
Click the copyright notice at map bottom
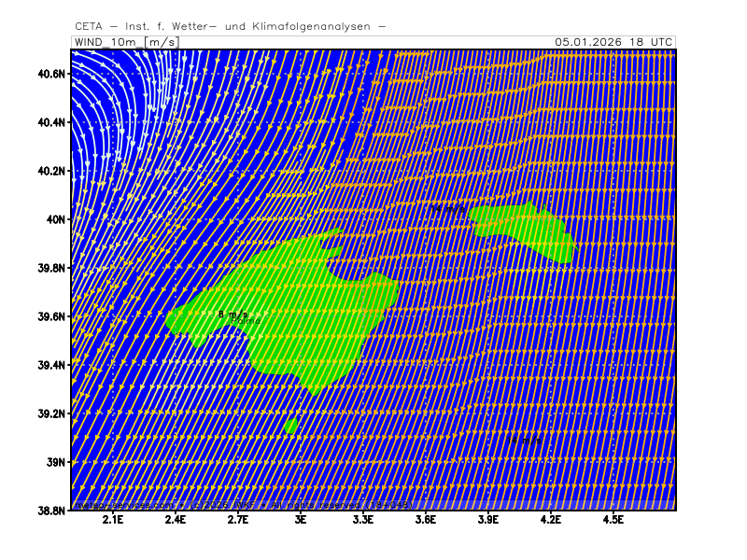(243, 505)
